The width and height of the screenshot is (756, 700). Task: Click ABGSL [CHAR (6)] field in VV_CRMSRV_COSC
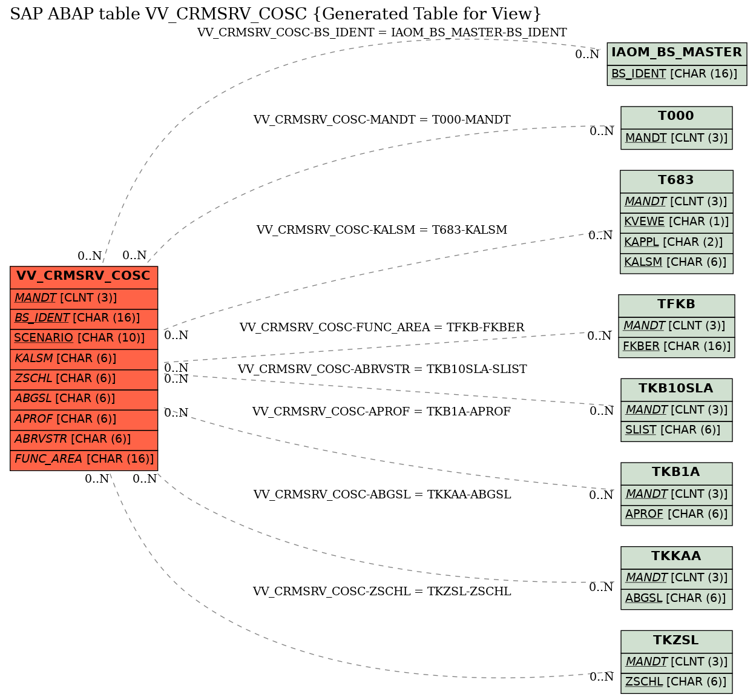click(x=84, y=400)
